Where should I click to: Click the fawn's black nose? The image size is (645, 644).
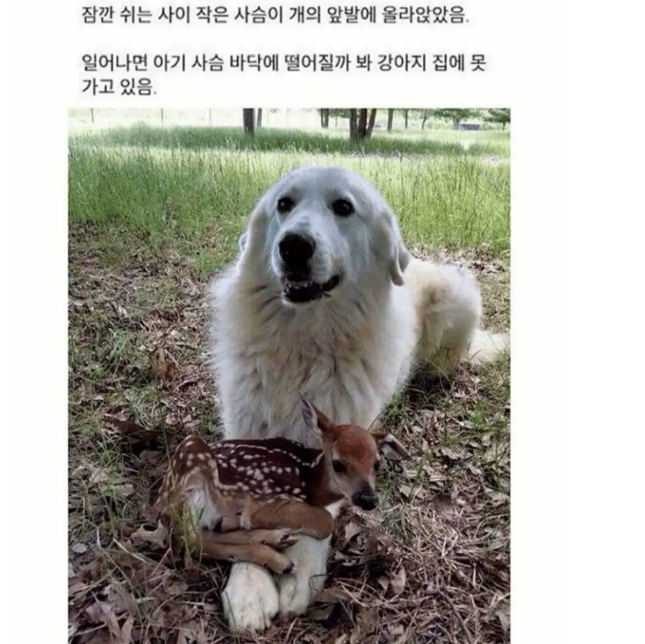[365, 499]
